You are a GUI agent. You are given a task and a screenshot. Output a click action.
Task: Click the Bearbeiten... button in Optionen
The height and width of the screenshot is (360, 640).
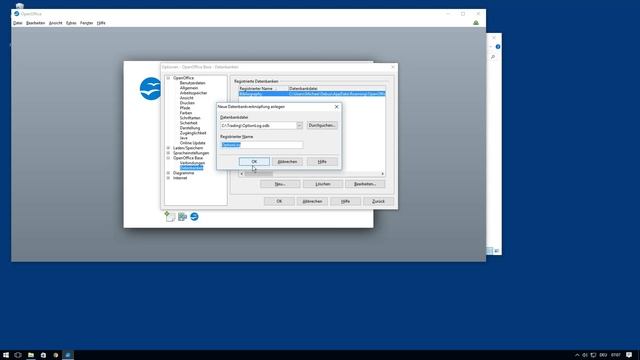coord(365,184)
